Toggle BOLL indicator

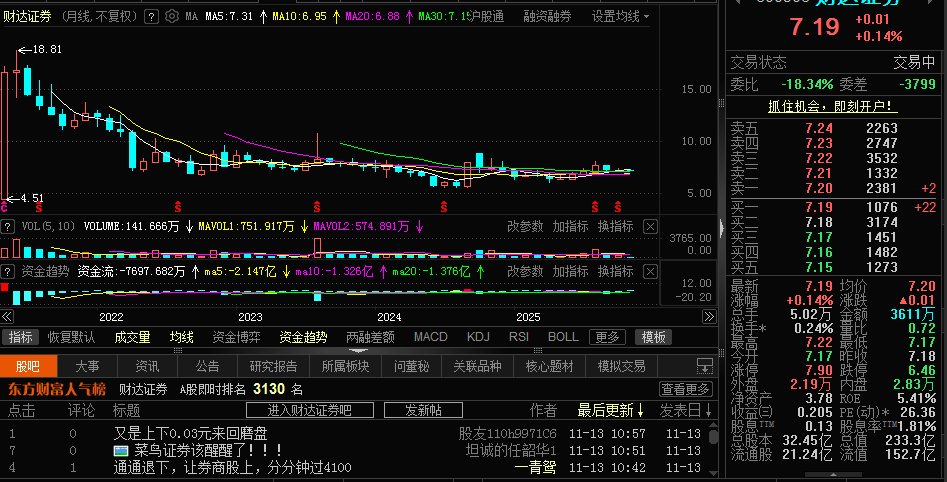pos(563,337)
